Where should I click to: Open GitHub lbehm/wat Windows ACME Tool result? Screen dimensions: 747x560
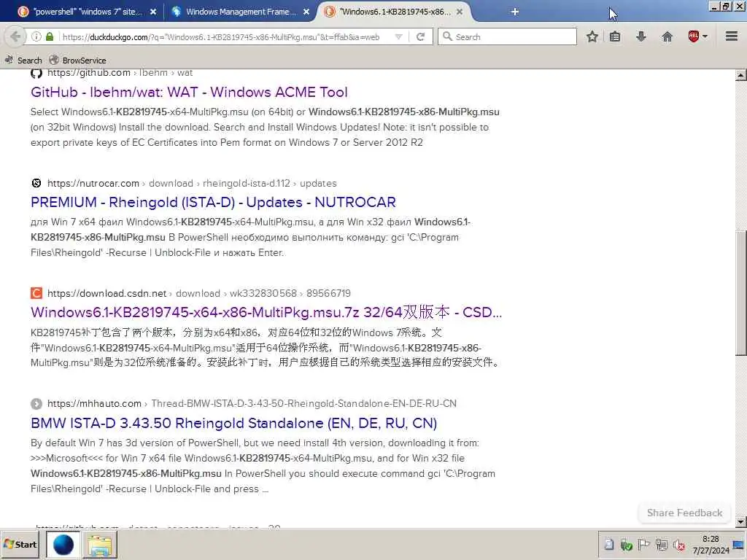click(189, 92)
